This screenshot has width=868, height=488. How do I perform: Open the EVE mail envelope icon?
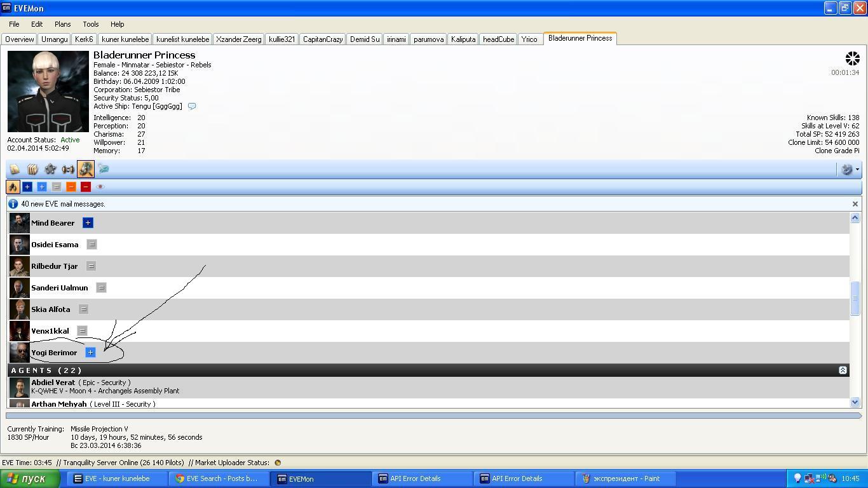(104, 169)
